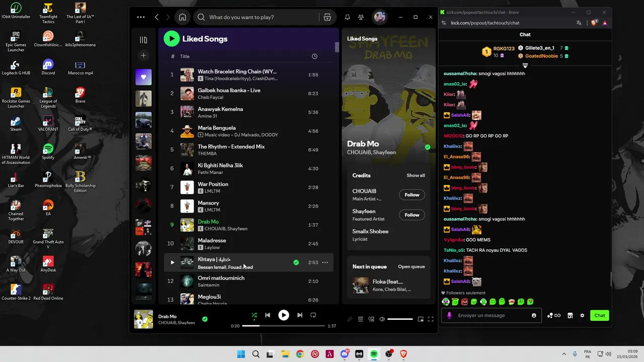The image size is (644, 362).
Task: Select song 'Galbek houa Ibanka - Live'
Action: 229,90
